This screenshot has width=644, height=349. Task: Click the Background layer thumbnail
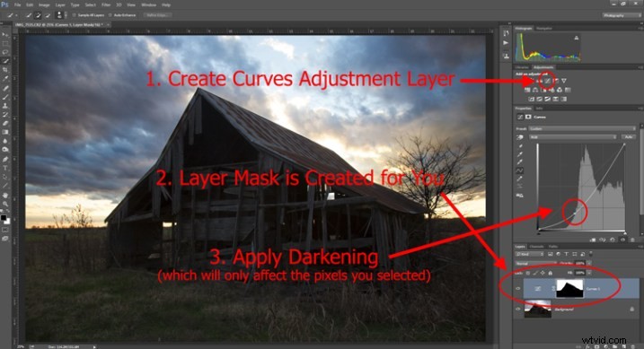point(538,310)
